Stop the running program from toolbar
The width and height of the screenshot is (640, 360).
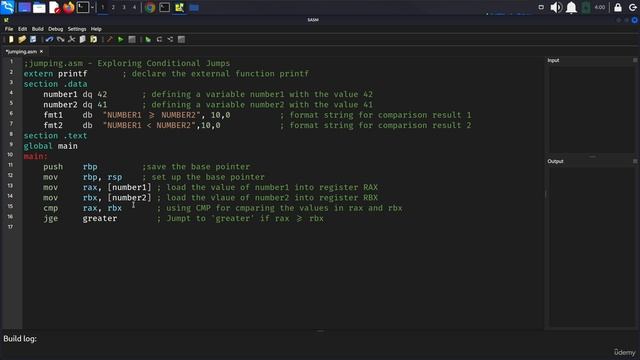click(131, 40)
